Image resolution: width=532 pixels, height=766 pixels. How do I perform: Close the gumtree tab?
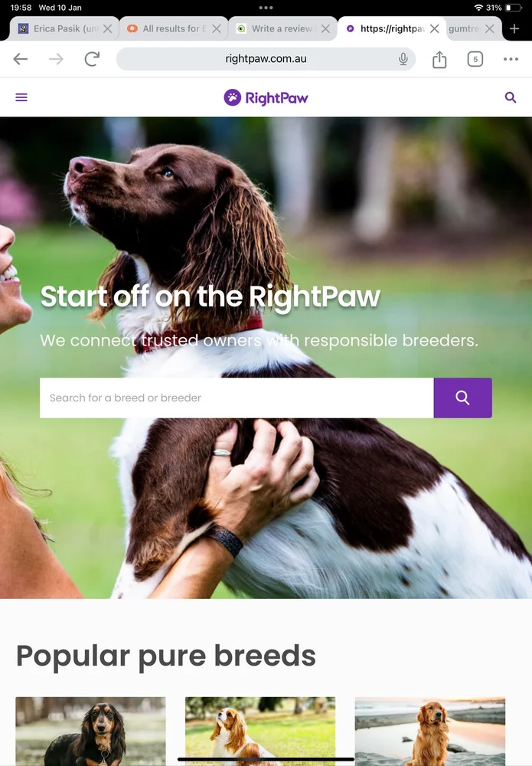[490, 29]
